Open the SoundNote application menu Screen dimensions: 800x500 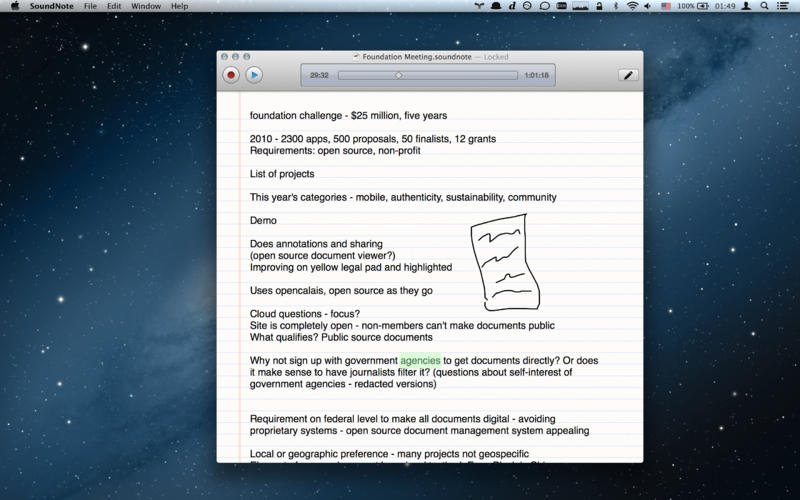(x=50, y=6)
